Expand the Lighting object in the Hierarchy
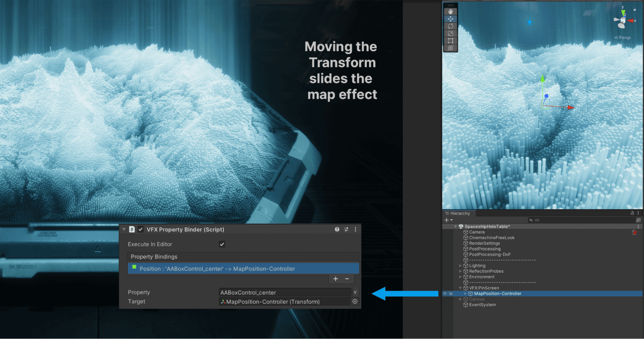 tap(460, 265)
